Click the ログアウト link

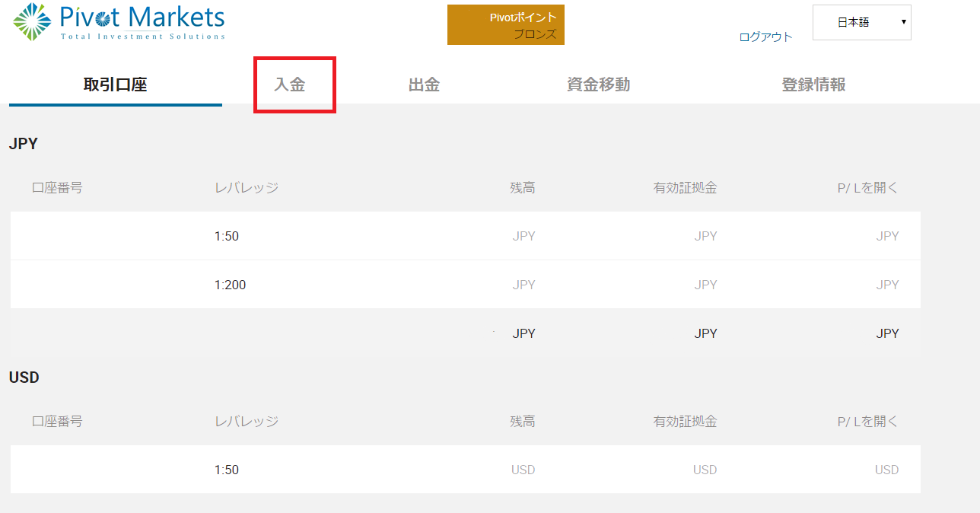tap(765, 37)
